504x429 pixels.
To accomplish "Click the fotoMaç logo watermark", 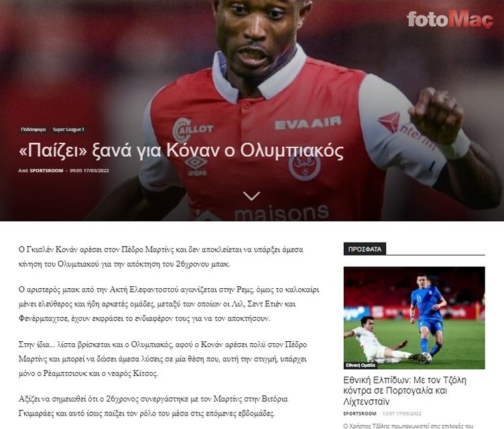I will point(450,19).
